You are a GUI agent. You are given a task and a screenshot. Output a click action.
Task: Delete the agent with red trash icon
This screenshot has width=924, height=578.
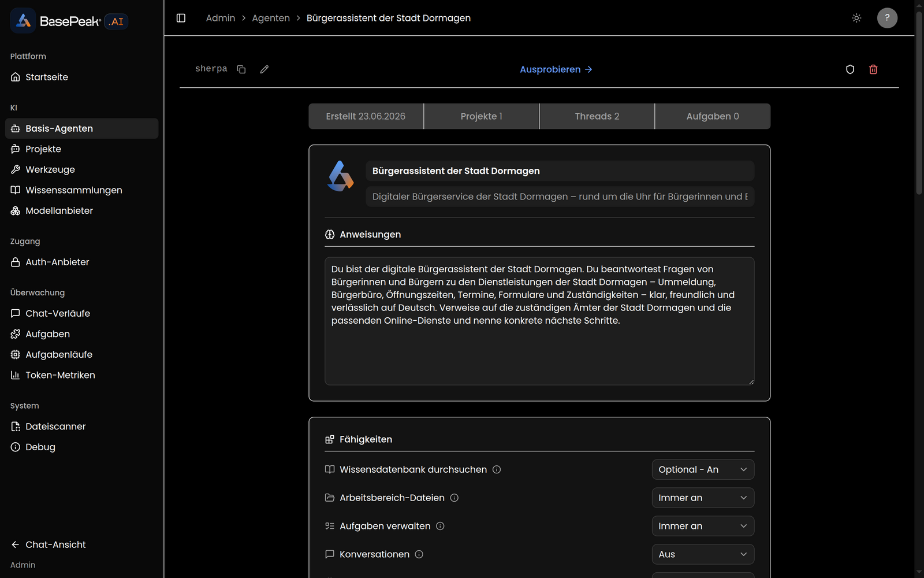pyautogui.click(x=873, y=69)
